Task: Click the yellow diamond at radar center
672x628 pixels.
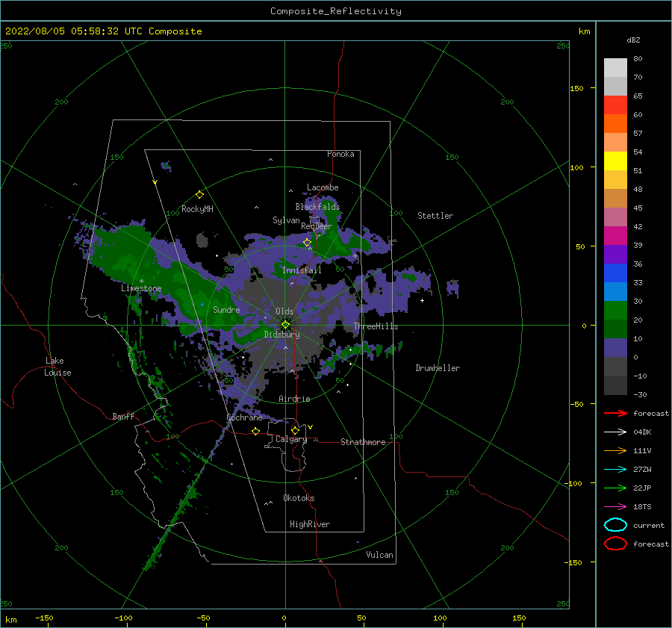Action: click(x=285, y=325)
